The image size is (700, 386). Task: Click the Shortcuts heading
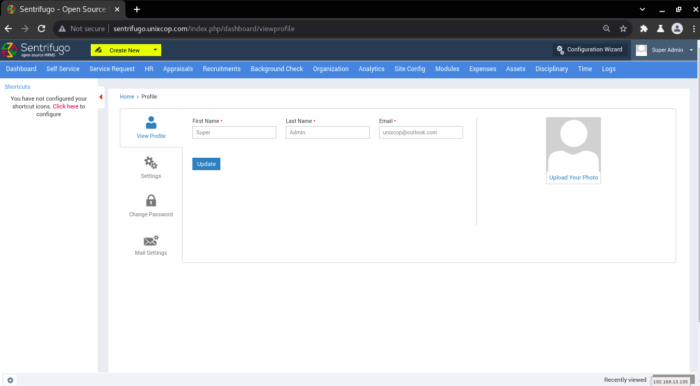(x=17, y=87)
